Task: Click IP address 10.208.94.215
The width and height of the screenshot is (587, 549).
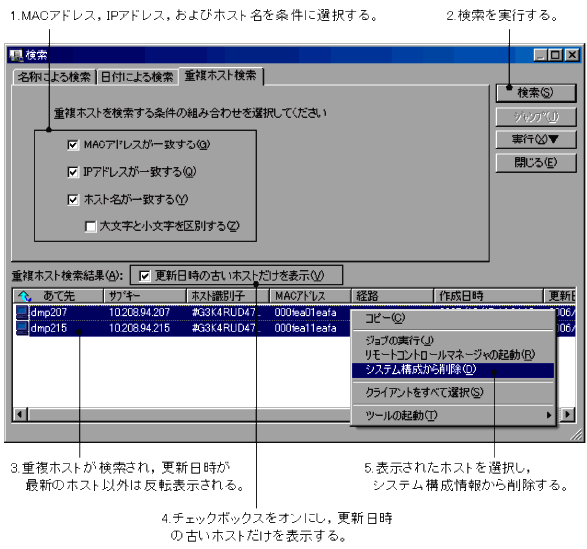Action: 139,328
